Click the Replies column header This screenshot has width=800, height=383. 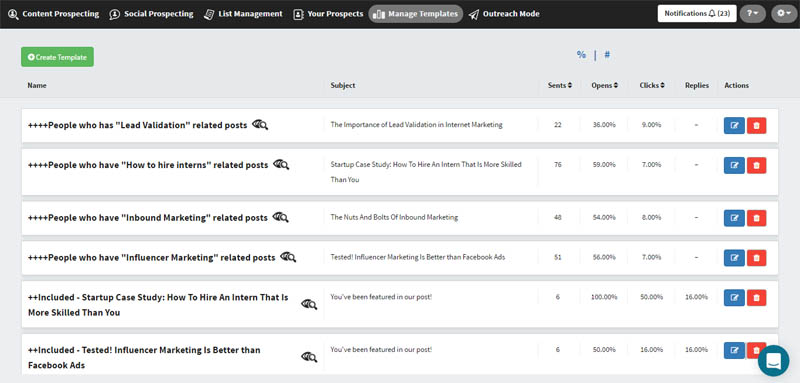(696, 85)
